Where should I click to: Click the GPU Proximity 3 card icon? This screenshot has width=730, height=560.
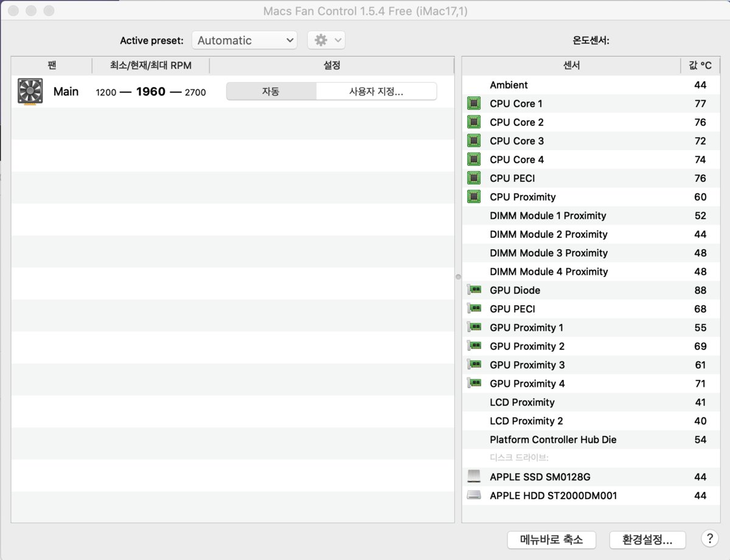click(474, 365)
